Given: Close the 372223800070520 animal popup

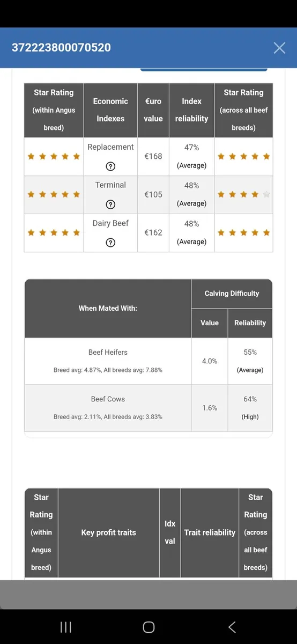Looking at the screenshot, I should pos(279,48).
